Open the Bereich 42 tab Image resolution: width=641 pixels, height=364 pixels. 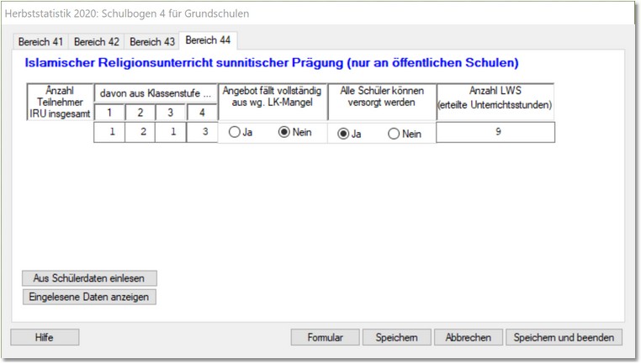(96, 41)
